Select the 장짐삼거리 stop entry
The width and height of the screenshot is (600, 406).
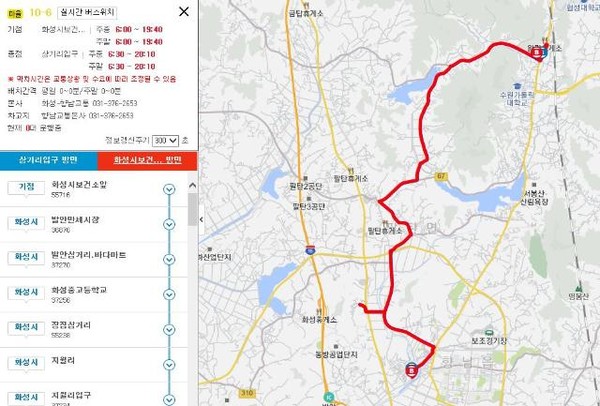[x=94, y=330]
